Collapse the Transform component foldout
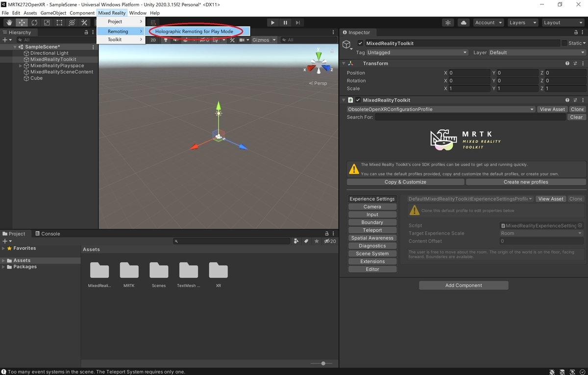The height and width of the screenshot is (375, 588). point(343,63)
